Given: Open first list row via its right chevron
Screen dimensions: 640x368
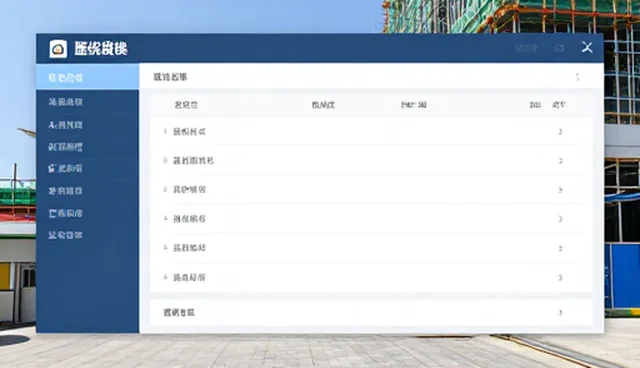Looking at the screenshot, I should point(560,132).
